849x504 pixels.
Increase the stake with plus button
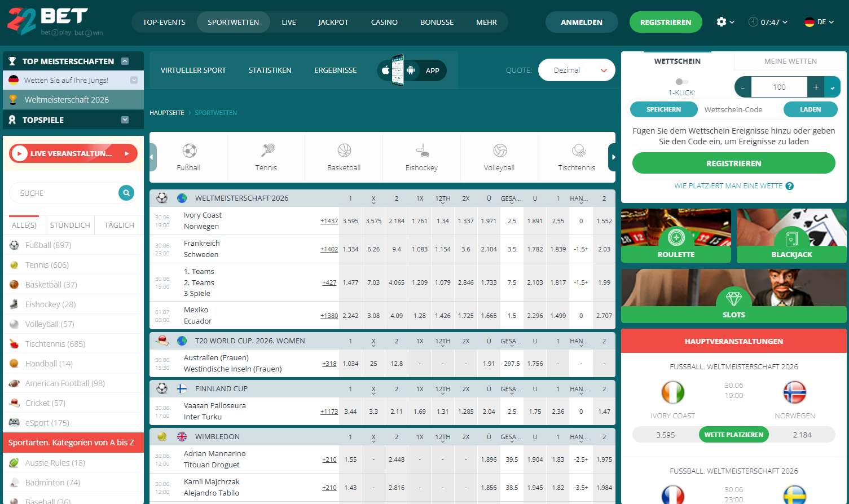pos(816,87)
